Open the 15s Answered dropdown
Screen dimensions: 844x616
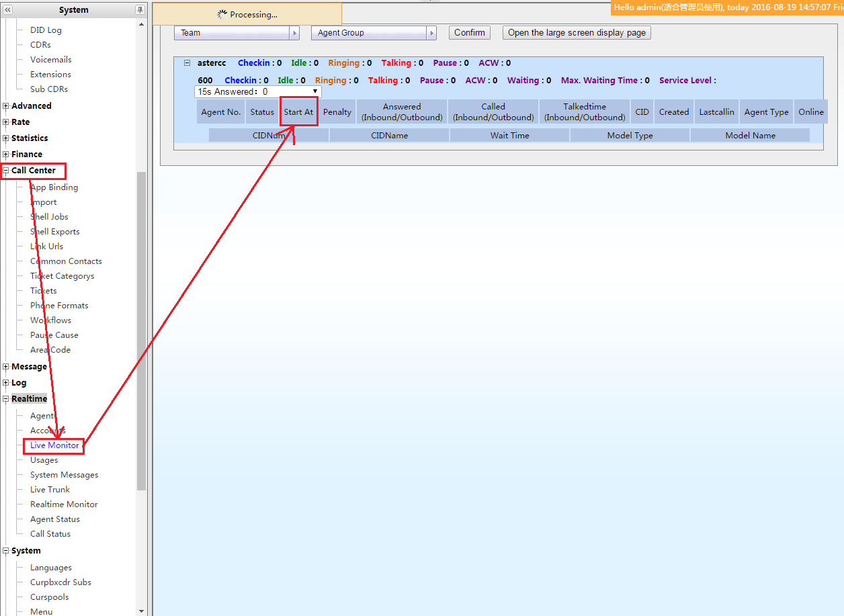click(x=257, y=91)
